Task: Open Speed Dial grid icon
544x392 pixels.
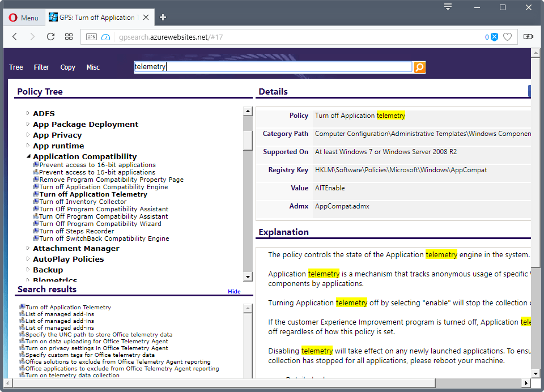Action: point(69,37)
